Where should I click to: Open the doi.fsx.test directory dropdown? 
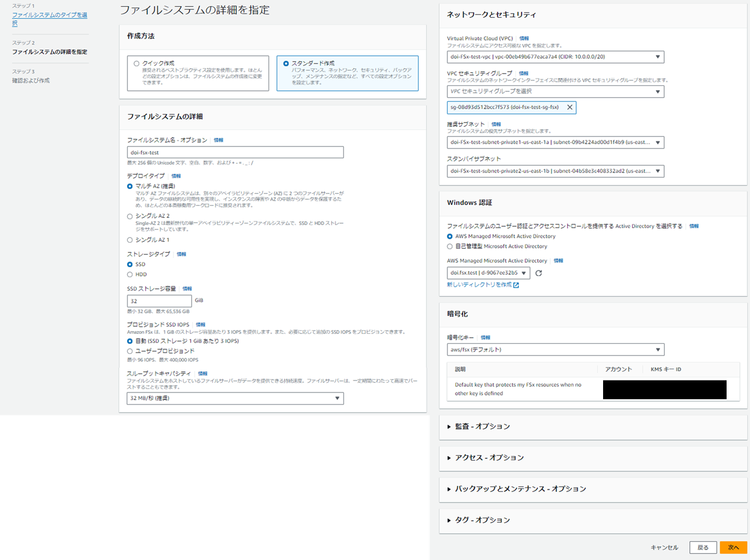coord(489,273)
